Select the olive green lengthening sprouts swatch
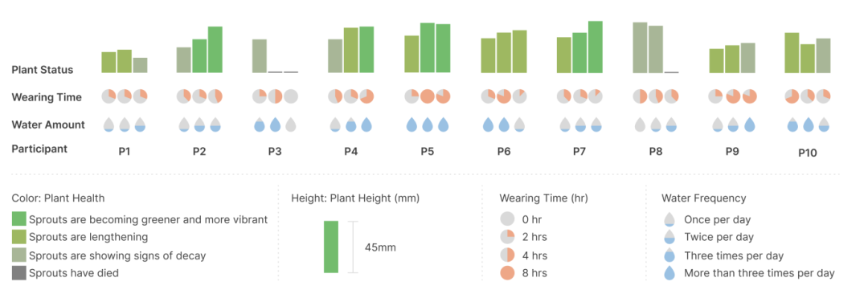Image resolution: width=868 pixels, height=298 pixels. pos(18,237)
